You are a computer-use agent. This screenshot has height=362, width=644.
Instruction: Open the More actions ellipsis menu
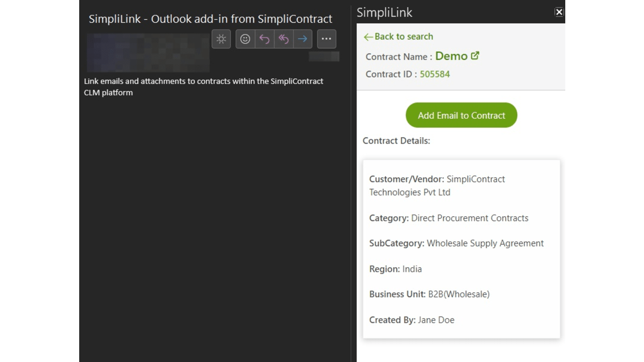click(x=326, y=39)
